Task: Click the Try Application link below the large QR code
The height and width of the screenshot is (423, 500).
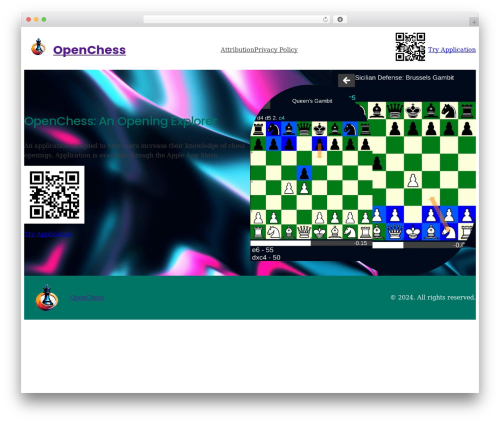Action: 48,234
